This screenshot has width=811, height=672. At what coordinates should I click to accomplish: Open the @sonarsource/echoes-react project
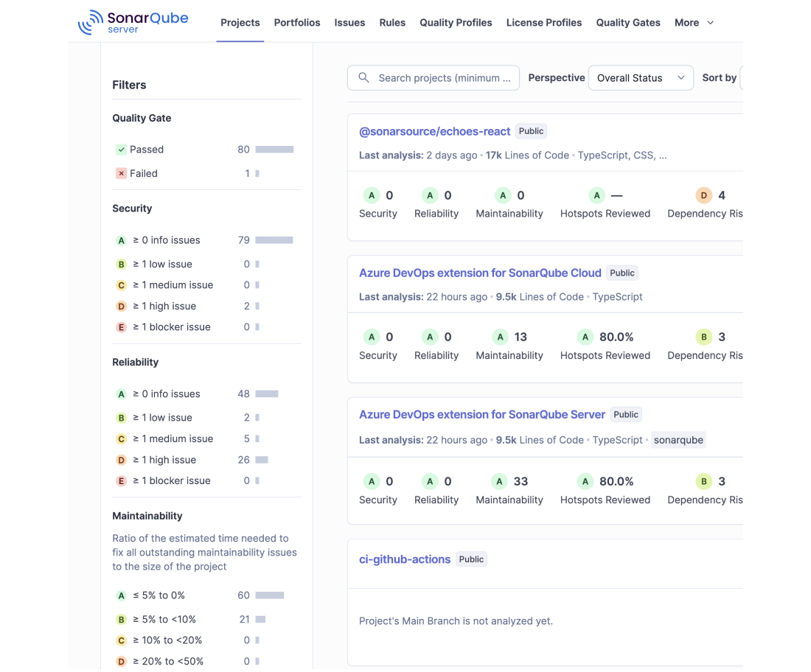point(434,131)
